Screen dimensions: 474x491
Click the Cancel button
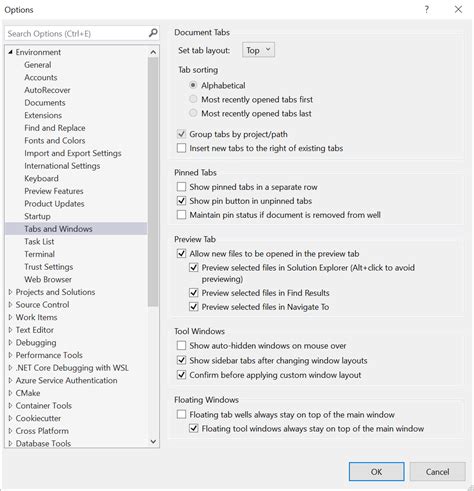[x=437, y=471]
